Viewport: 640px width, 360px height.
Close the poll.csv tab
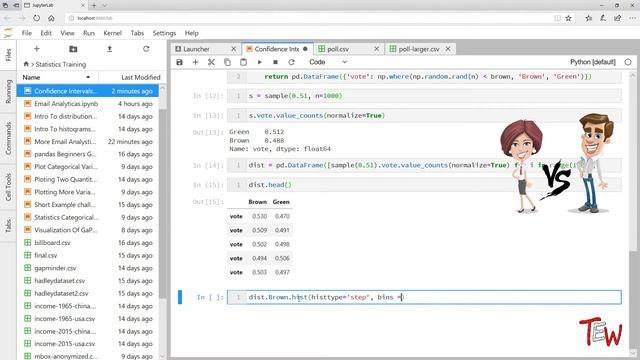pyautogui.click(x=376, y=49)
